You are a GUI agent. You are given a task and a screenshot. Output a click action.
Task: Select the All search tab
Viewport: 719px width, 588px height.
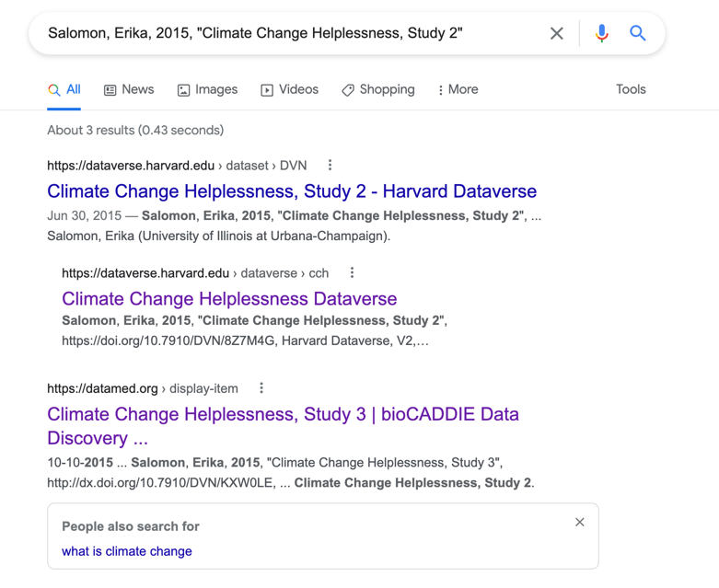[x=64, y=90]
